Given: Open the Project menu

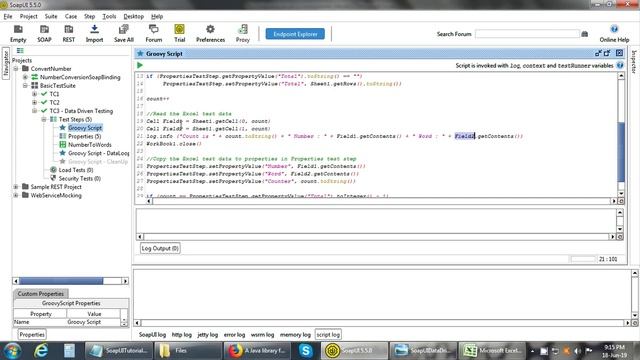Looking at the screenshot, I should pos(28,16).
